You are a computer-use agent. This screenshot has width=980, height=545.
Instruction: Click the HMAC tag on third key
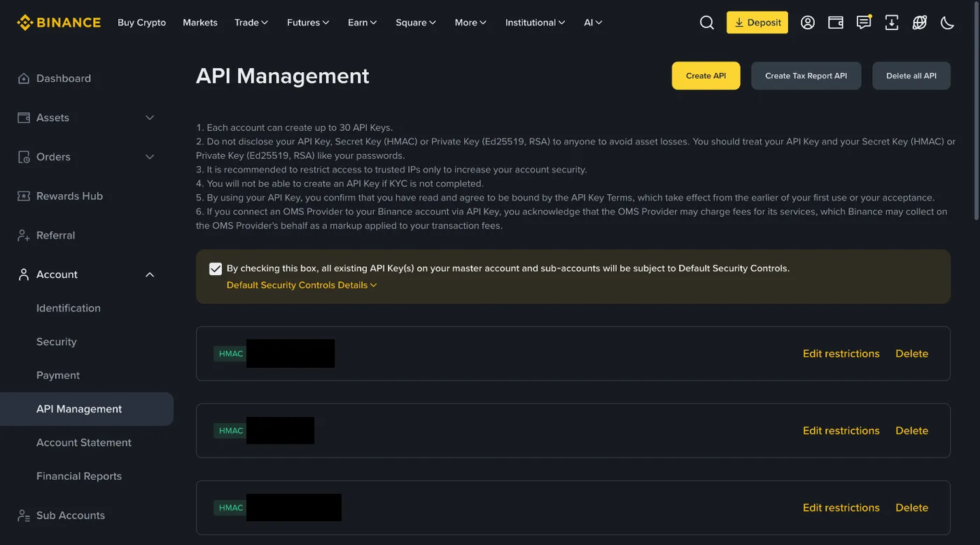point(230,508)
